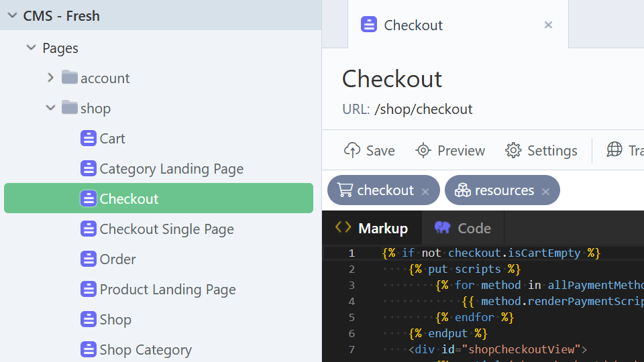The width and height of the screenshot is (644, 362).
Task: Switch to the Markup tab
Action: pos(372,228)
